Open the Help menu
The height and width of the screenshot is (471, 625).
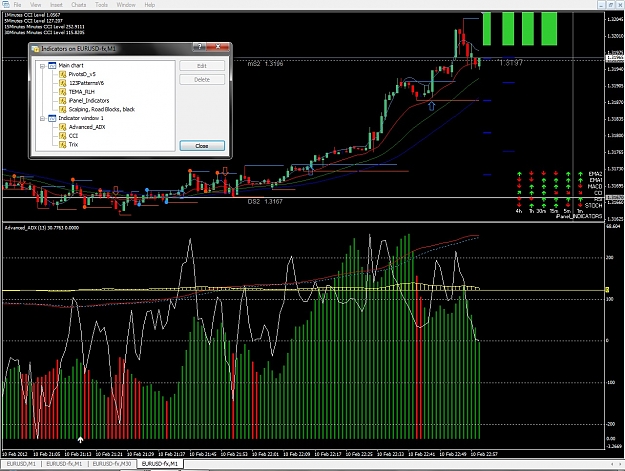[149, 5]
